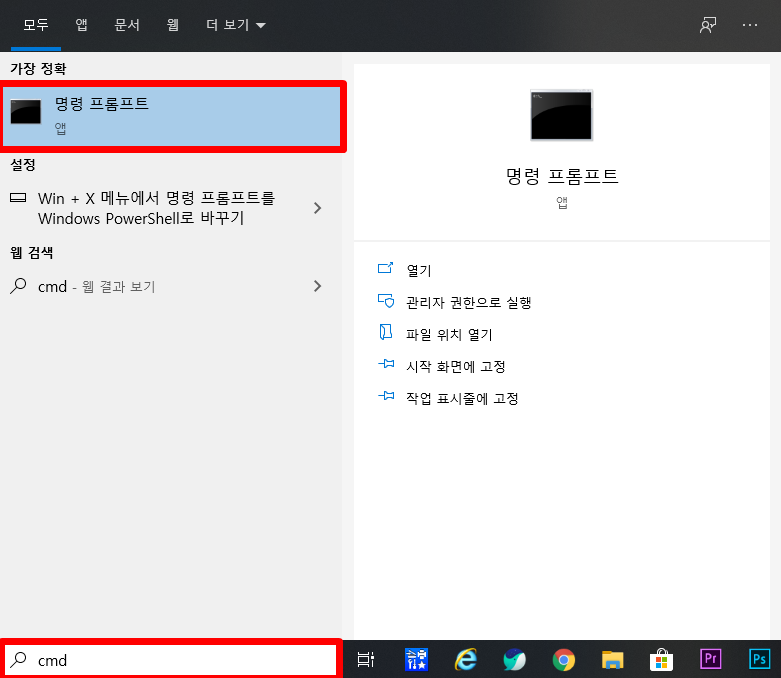The height and width of the screenshot is (678, 781).
Task: Click 작업 표시줄에 고정
Action: click(x=462, y=399)
